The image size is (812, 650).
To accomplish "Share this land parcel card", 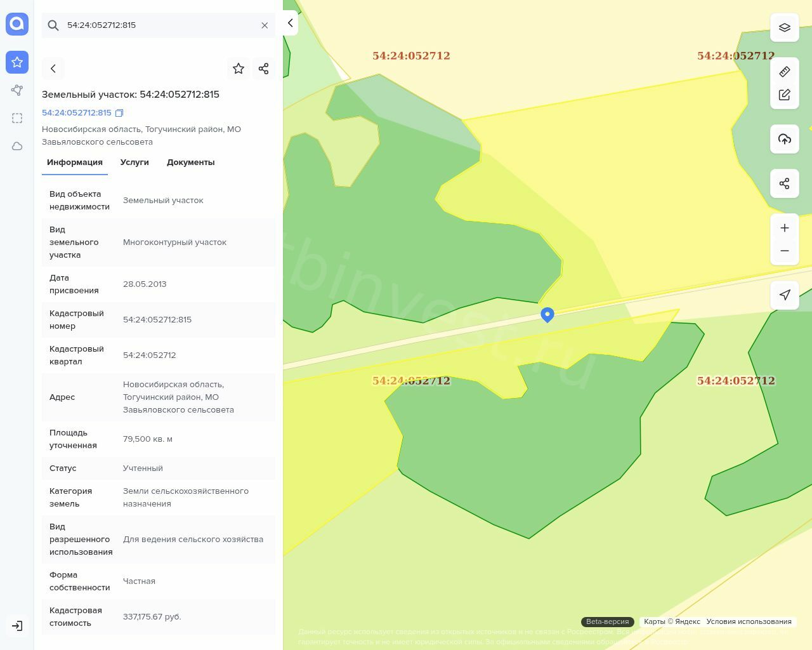I will [x=264, y=69].
